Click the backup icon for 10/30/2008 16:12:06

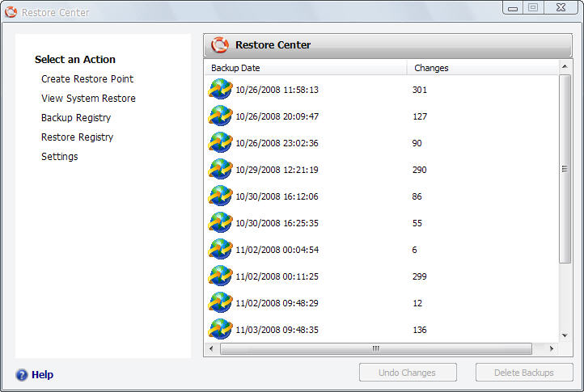220,196
